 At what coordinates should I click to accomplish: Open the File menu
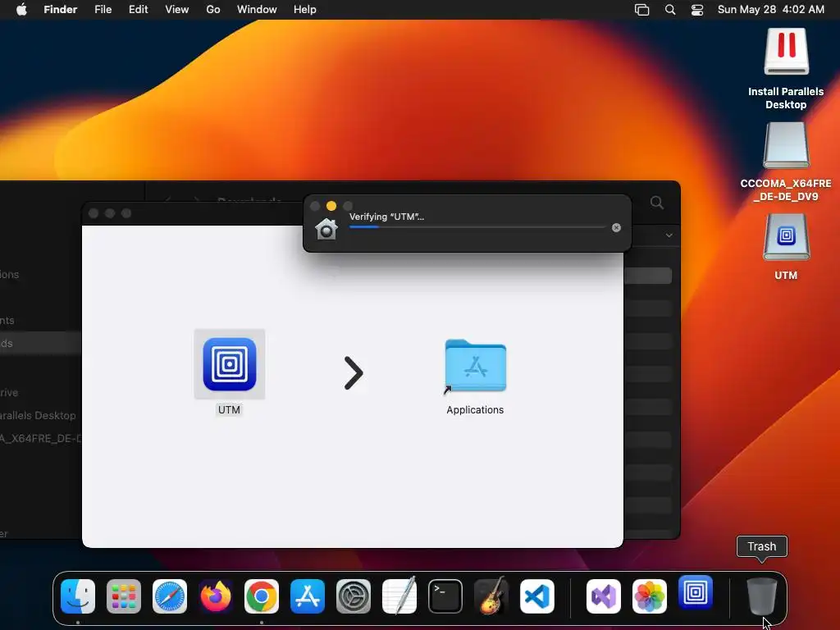[103, 10]
